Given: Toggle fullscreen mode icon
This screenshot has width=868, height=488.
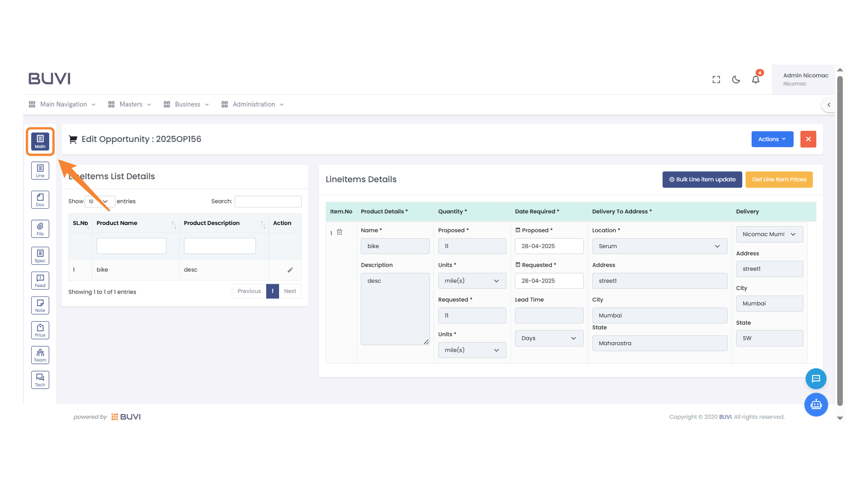Looking at the screenshot, I should [716, 80].
